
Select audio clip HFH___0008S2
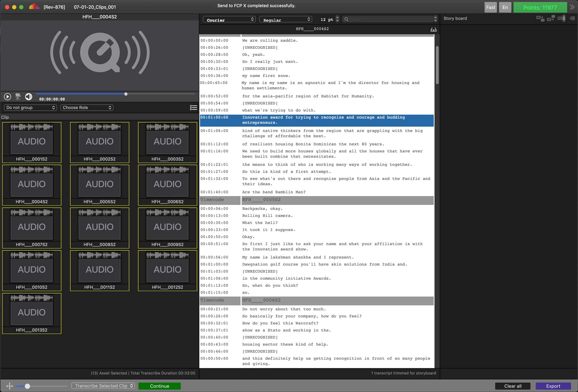pyautogui.click(x=100, y=228)
